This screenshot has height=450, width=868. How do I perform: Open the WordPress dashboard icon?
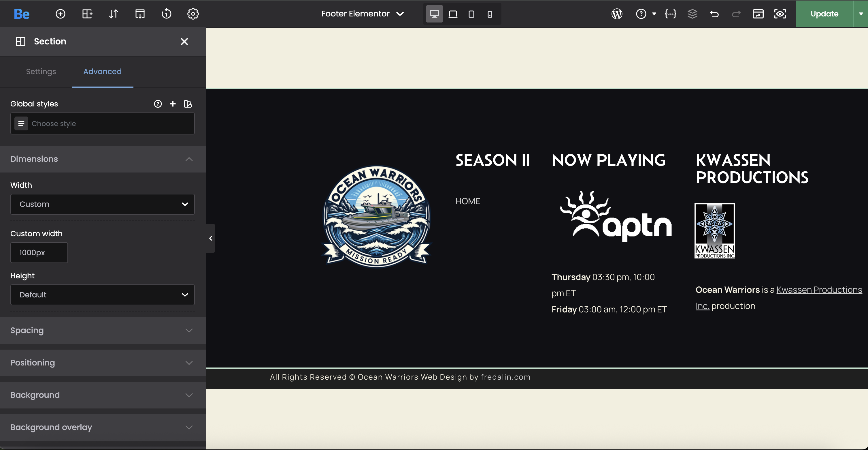click(617, 14)
